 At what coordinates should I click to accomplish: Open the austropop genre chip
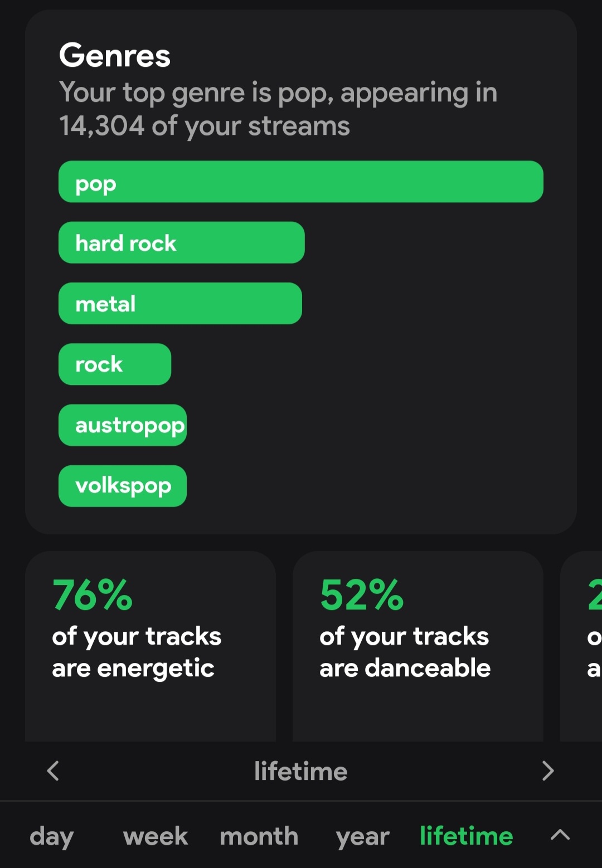point(123,425)
